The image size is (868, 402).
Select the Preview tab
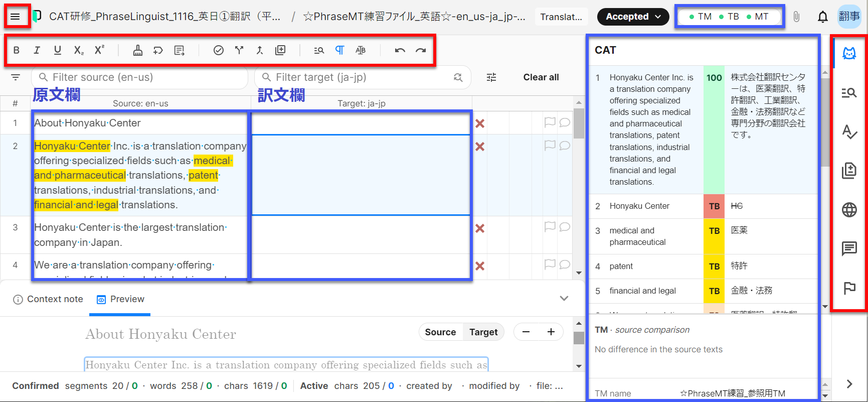click(x=120, y=299)
